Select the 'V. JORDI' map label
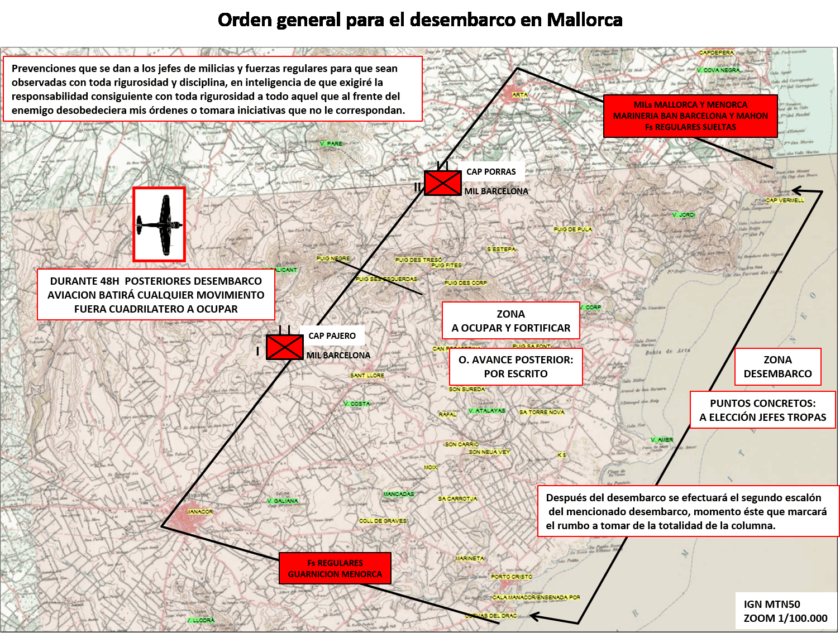Image resolution: width=840 pixels, height=633 pixels. pyautogui.click(x=684, y=214)
